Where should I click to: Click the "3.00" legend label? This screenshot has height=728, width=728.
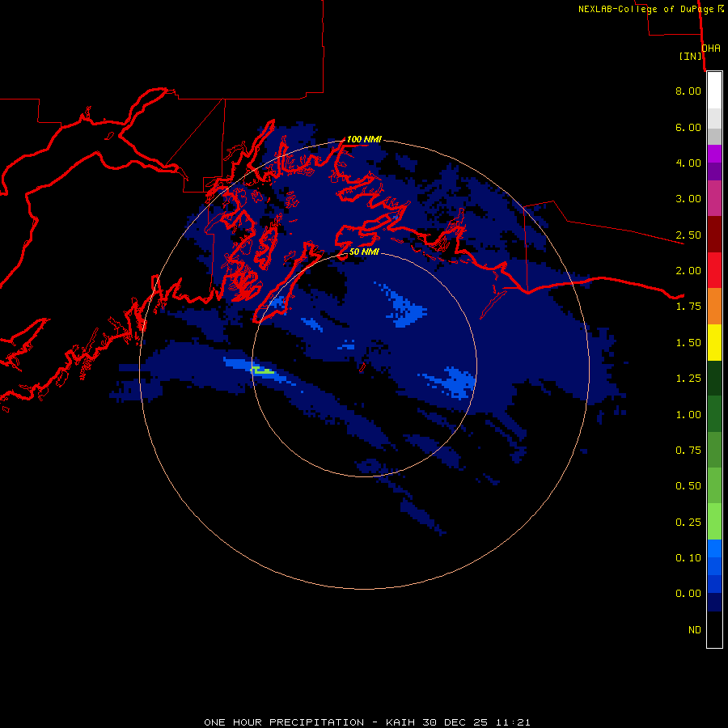688,199
